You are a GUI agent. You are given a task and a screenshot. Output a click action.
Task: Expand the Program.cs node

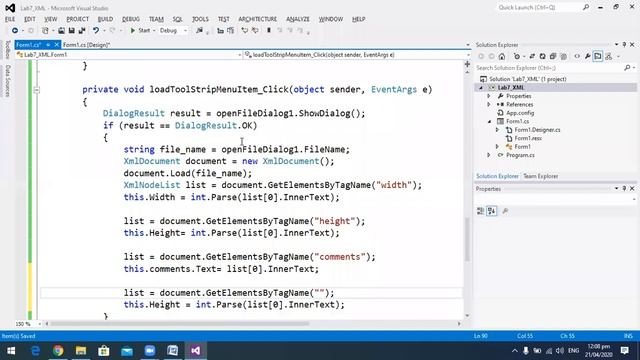tap(489, 155)
